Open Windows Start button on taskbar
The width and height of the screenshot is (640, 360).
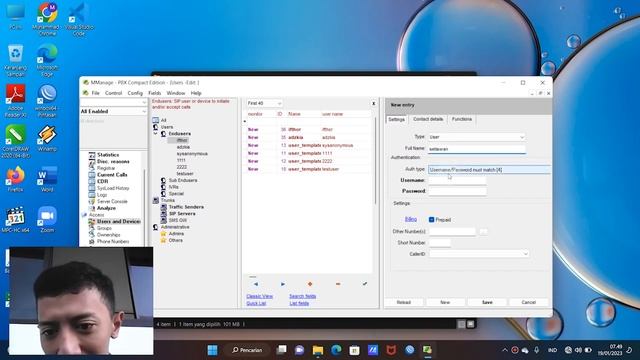click(213, 350)
